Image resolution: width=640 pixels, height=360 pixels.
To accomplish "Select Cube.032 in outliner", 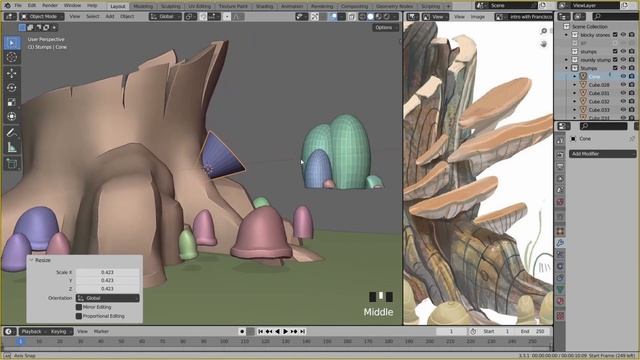I will 599,101.
